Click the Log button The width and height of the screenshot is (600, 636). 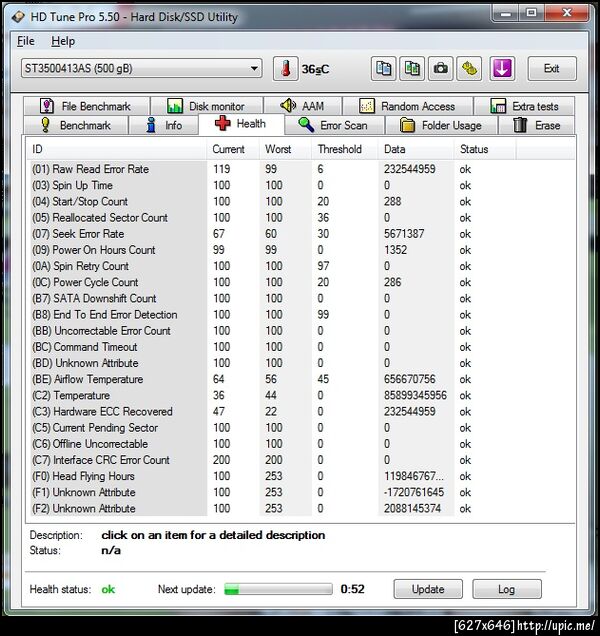tap(507, 589)
